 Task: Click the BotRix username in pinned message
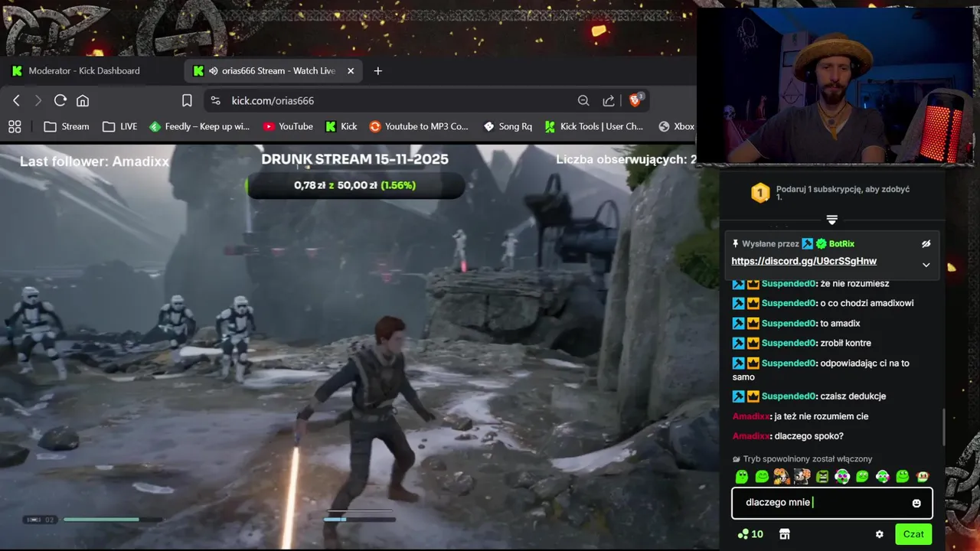[841, 243]
